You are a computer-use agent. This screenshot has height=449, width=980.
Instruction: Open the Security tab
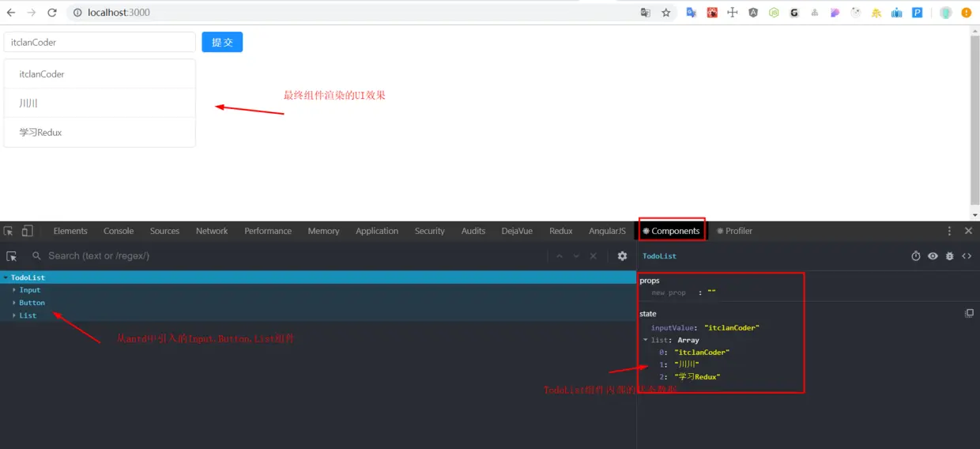430,231
